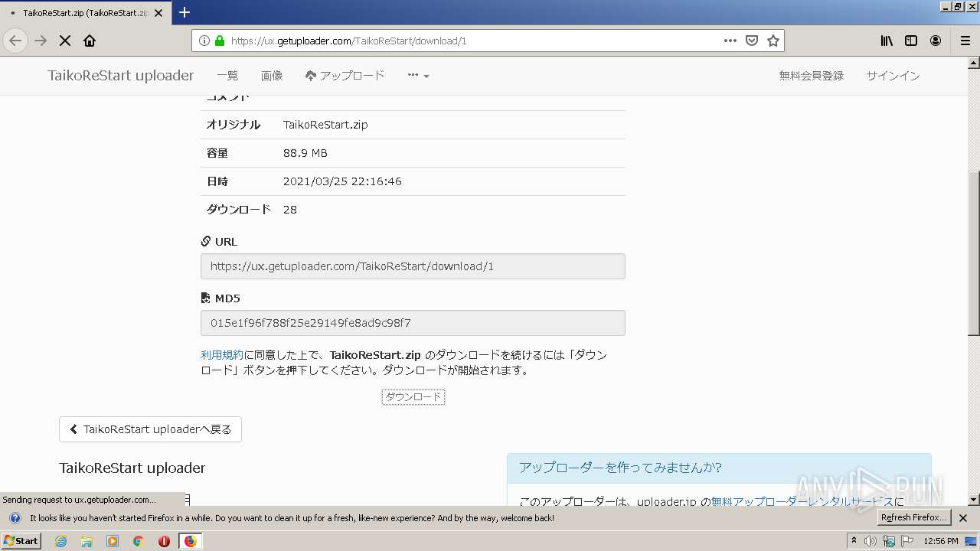The width and height of the screenshot is (980, 551).
Task: Open Firefox hamburger menu
Action: [x=965, y=41]
